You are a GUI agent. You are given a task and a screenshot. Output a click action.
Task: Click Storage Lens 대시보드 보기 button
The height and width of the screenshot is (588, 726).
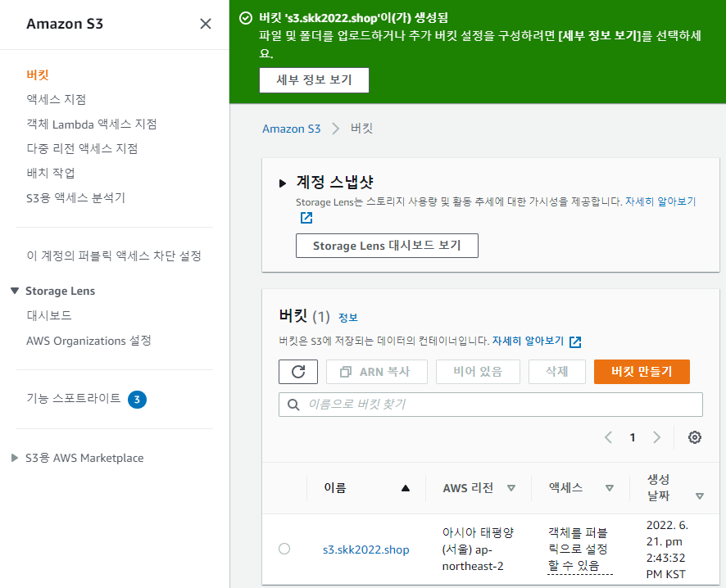pyautogui.click(x=387, y=245)
